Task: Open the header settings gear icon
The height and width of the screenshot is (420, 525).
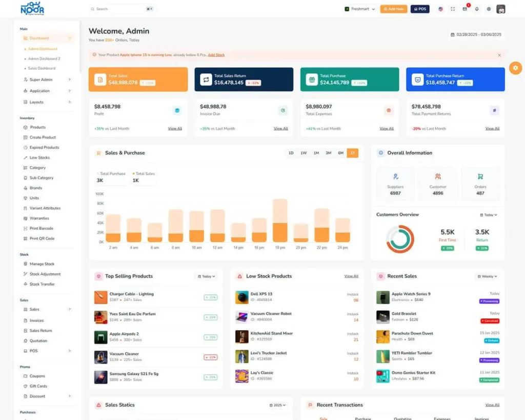Action: tap(489, 9)
